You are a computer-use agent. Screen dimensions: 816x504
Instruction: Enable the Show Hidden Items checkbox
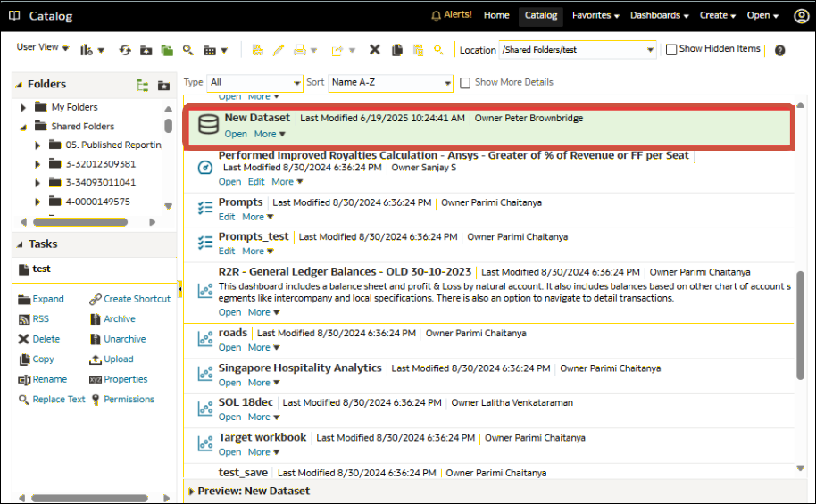pyautogui.click(x=671, y=50)
